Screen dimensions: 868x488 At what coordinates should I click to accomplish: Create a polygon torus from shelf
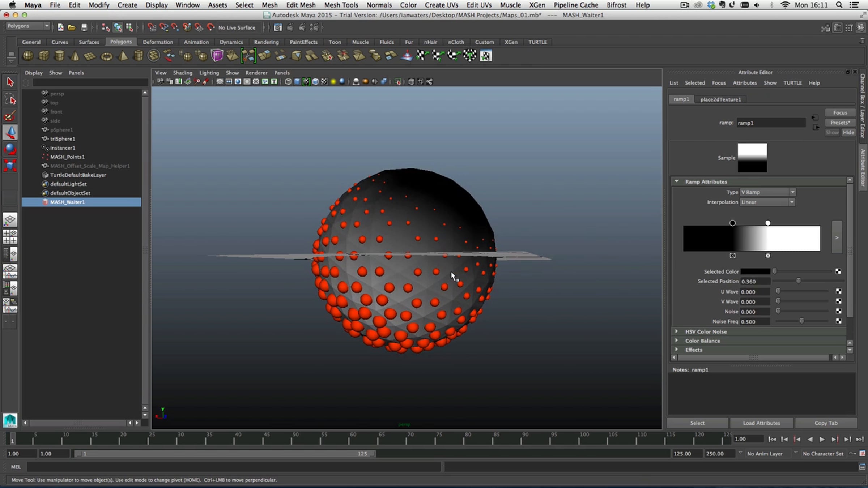pyautogui.click(x=106, y=56)
